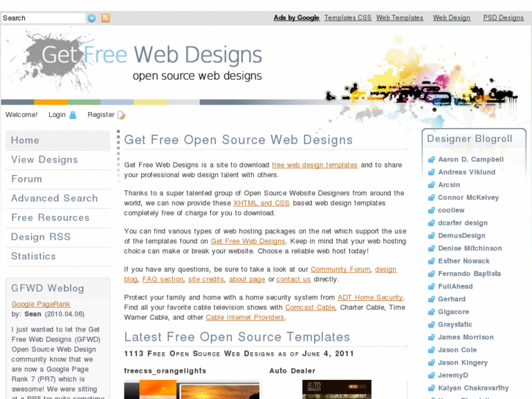Click the Register text link
Image resolution: width=532 pixels, height=399 pixels.
tap(101, 115)
